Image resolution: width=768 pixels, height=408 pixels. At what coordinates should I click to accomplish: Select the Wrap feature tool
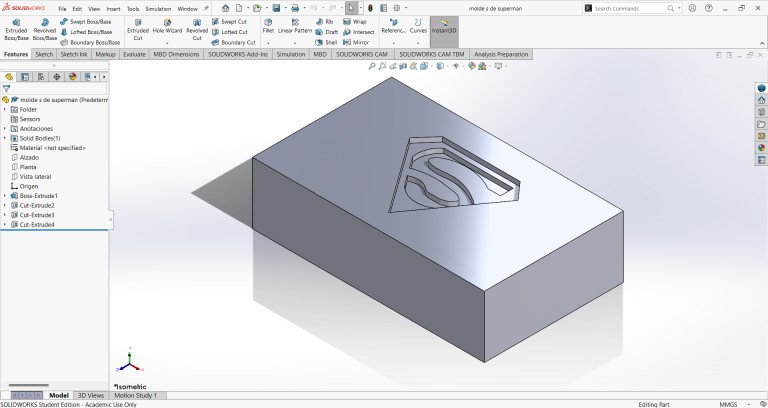click(355, 22)
